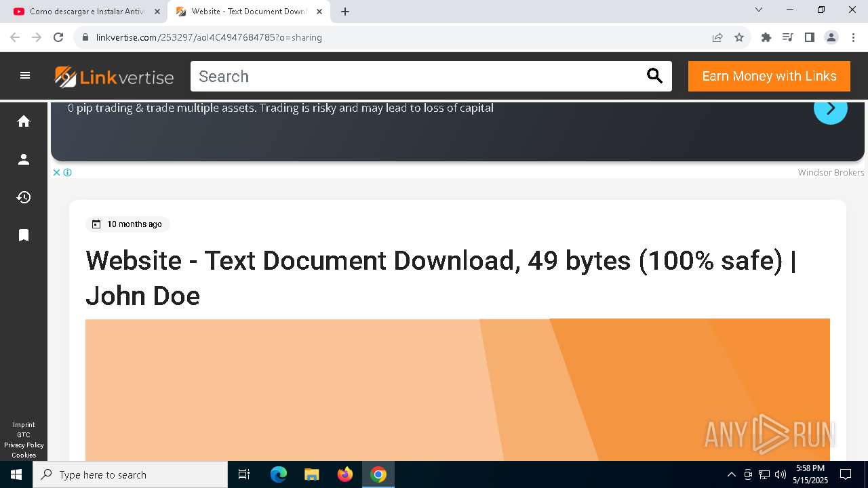The image size is (868, 488).
Task: Click the ad info icon
Action: 68,172
